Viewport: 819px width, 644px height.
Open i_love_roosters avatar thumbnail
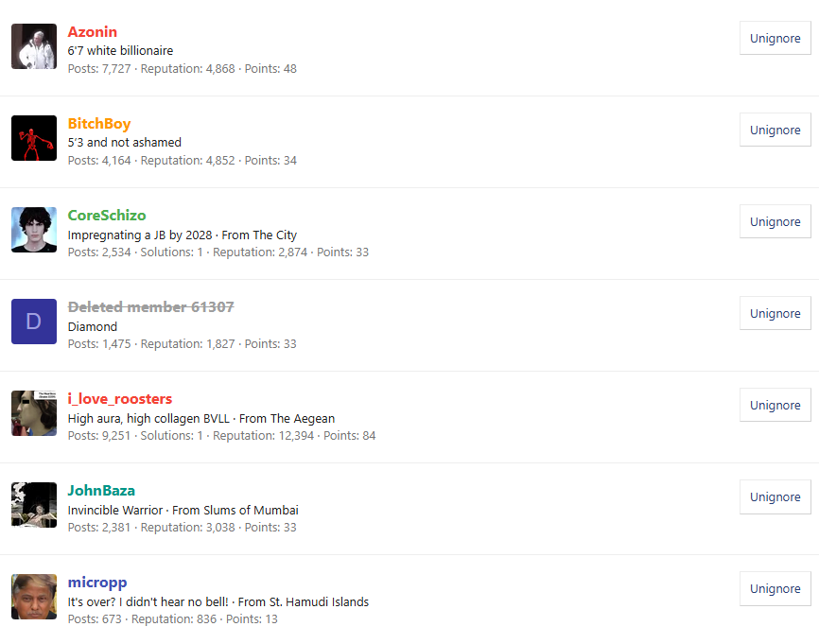[34, 413]
